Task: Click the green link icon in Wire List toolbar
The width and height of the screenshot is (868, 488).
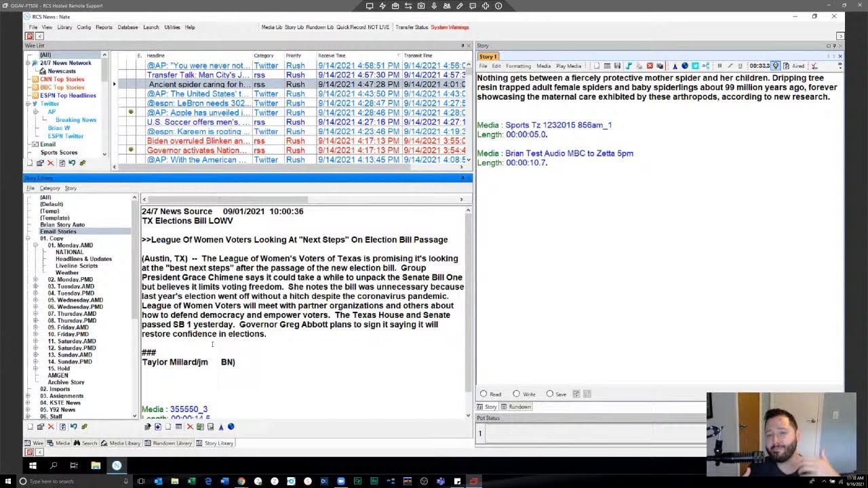Action: point(83,163)
